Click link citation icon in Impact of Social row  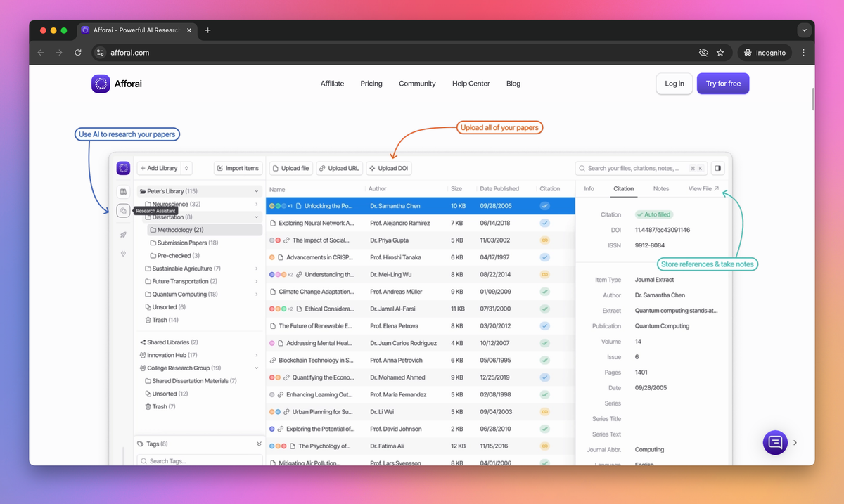point(544,240)
